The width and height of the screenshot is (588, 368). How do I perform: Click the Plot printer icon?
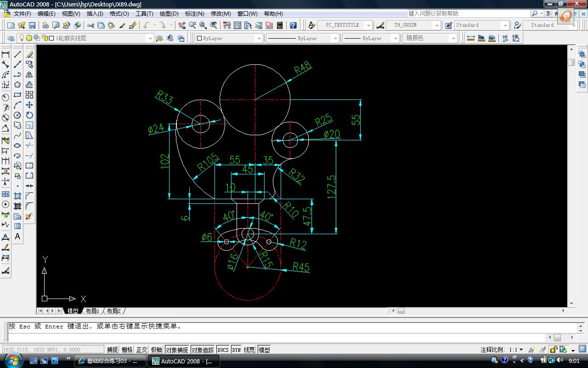pos(46,25)
